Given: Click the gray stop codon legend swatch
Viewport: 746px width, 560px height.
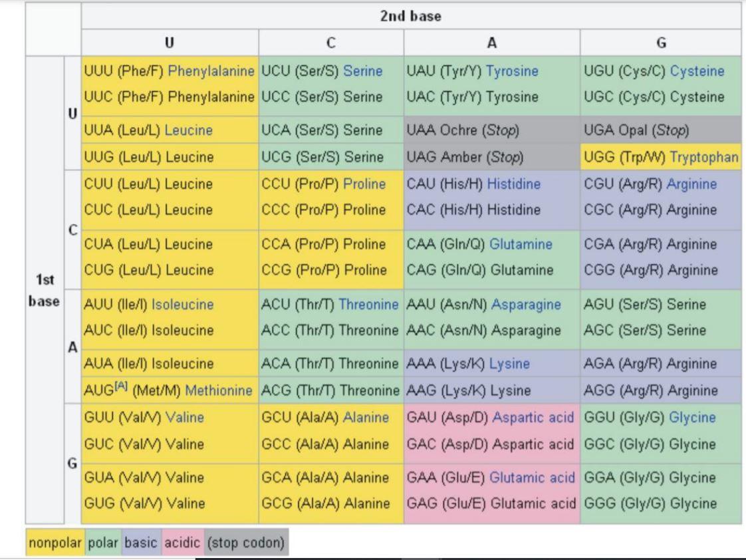Looking at the screenshot, I should [246, 543].
